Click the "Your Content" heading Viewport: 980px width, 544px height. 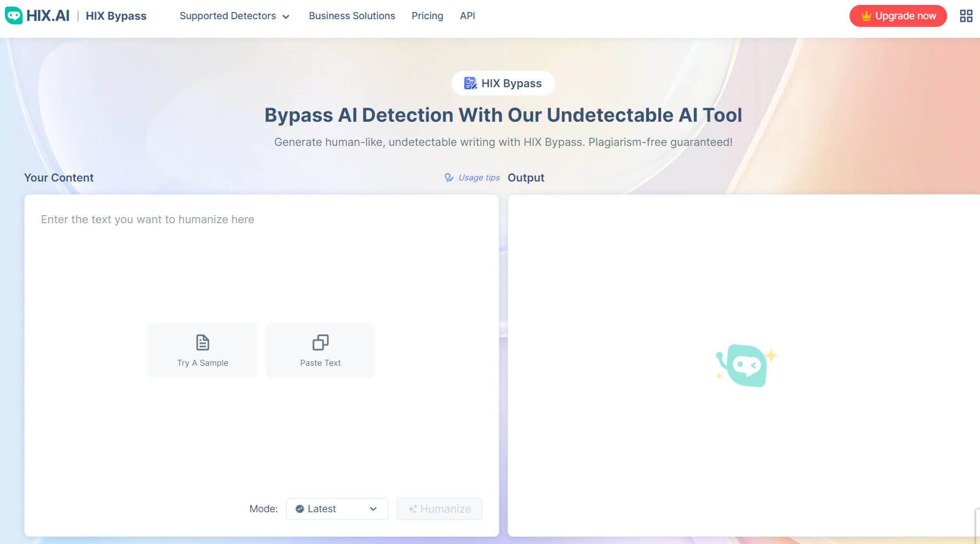click(x=59, y=178)
